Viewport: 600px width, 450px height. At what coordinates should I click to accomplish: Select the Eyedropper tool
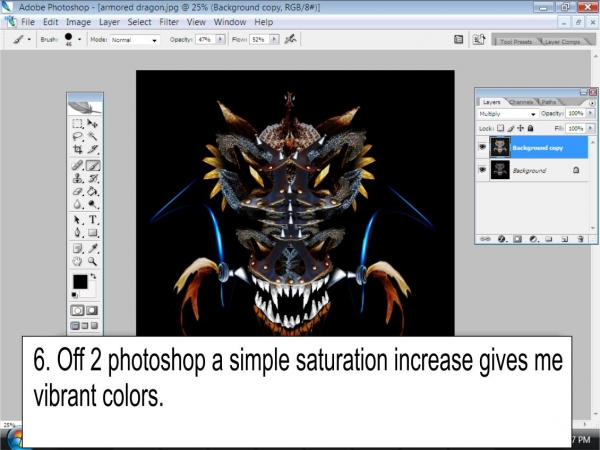tap(92, 249)
